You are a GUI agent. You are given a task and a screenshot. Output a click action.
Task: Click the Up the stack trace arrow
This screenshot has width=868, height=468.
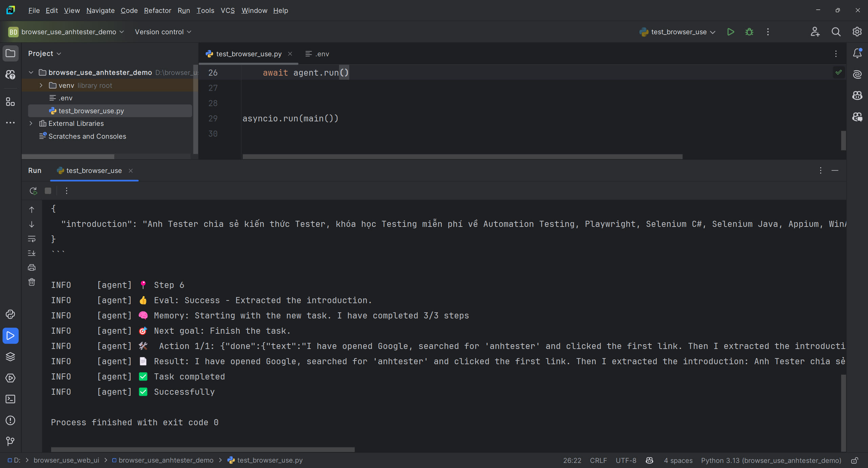coord(32,210)
